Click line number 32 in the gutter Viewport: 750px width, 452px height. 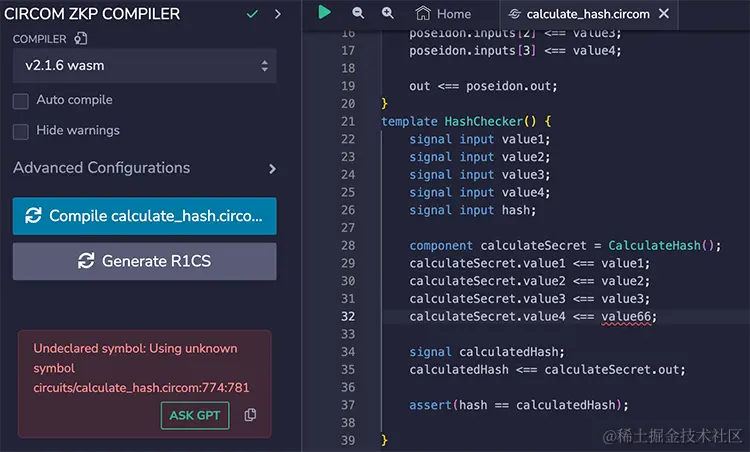pyautogui.click(x=348, y=316)
